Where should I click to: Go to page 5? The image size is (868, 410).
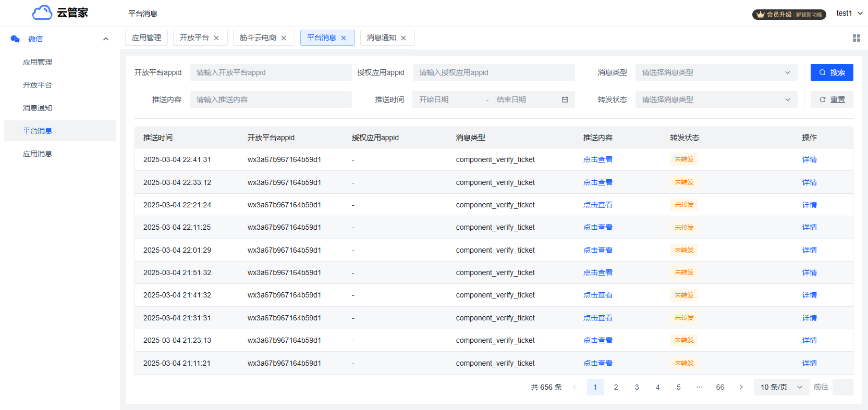[x=679, y=387]
